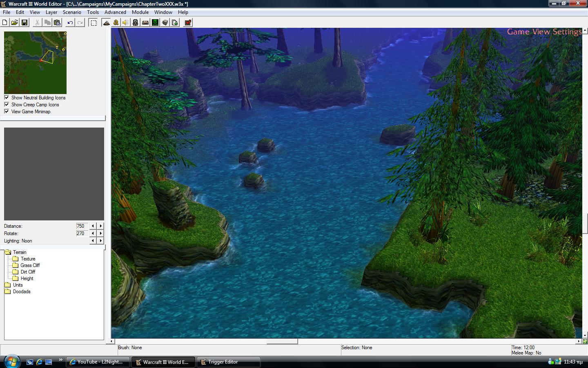Click the Copy toolbar icon
This screenshot has height=368, width=588.
click(x=47, y=22)
